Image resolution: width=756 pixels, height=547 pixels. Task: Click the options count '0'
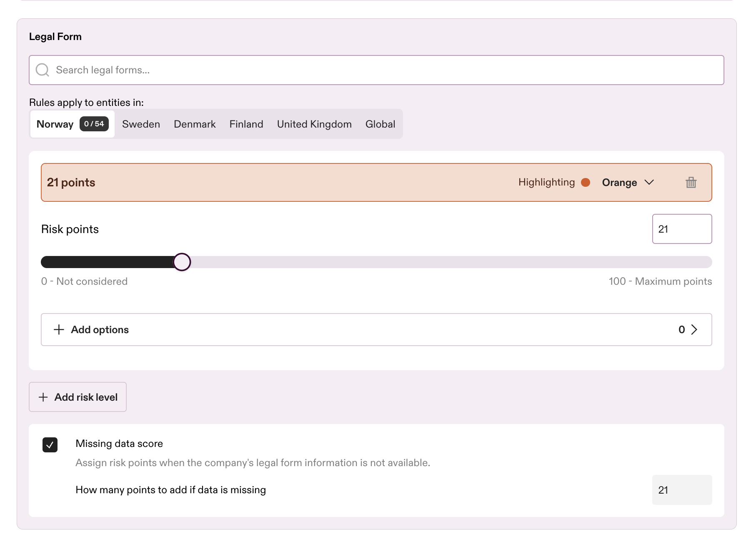point(681,330)
